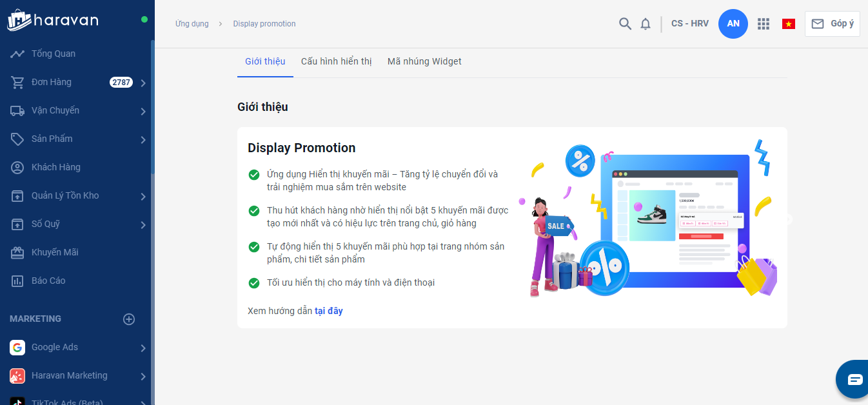This screenshot has width=868, height=405.
Task: Change language via Vietnam flag
Action: (789, 24)
